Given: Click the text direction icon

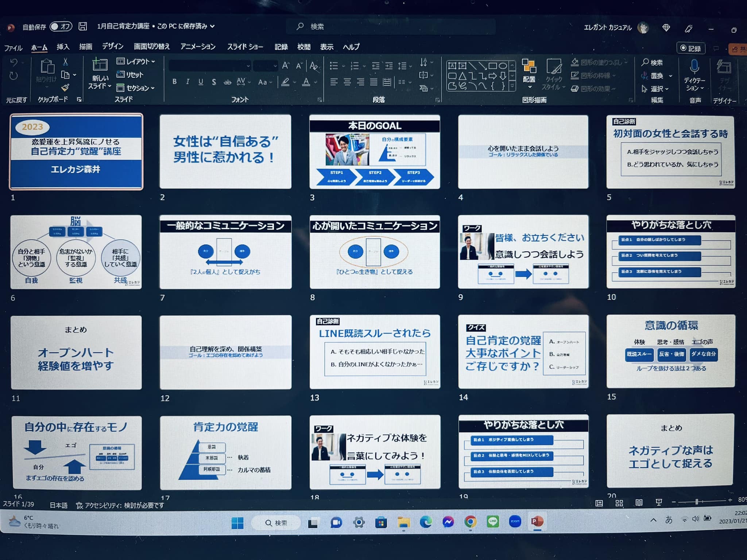Looking at the screenshot, I should tap(423, 62).
